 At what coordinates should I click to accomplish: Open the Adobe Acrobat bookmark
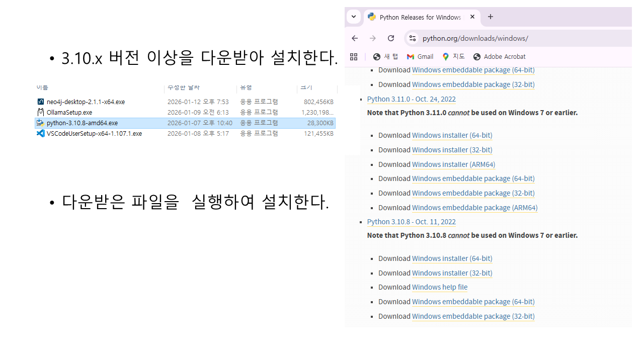pos(499,57)
